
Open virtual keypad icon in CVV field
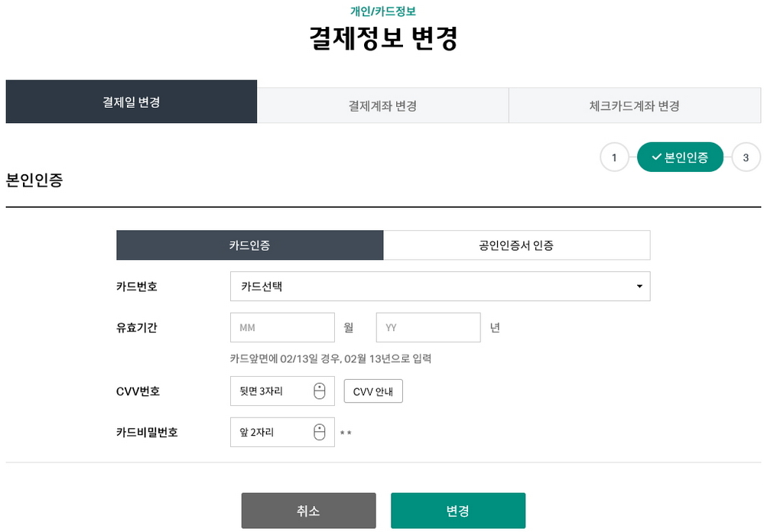click(319, 391)
